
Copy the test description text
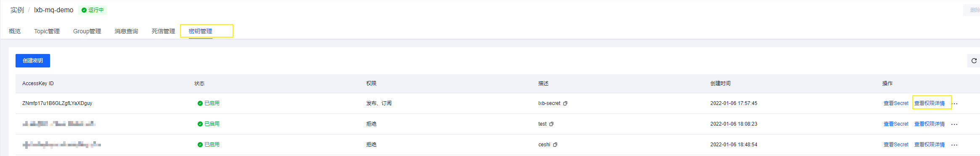551,124
